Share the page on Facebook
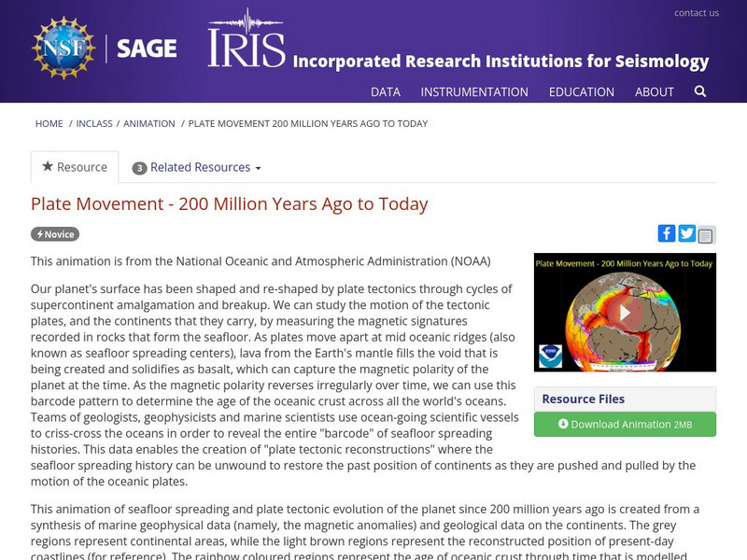 click(668, 233)
